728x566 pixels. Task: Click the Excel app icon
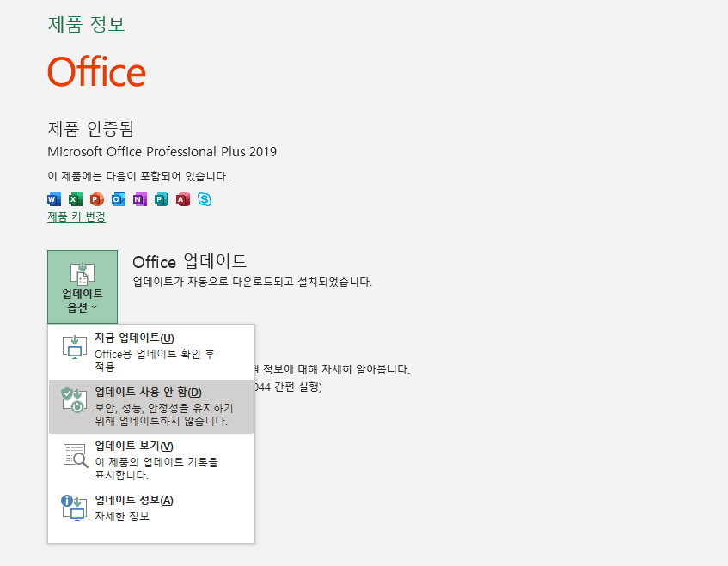[76, 199]
